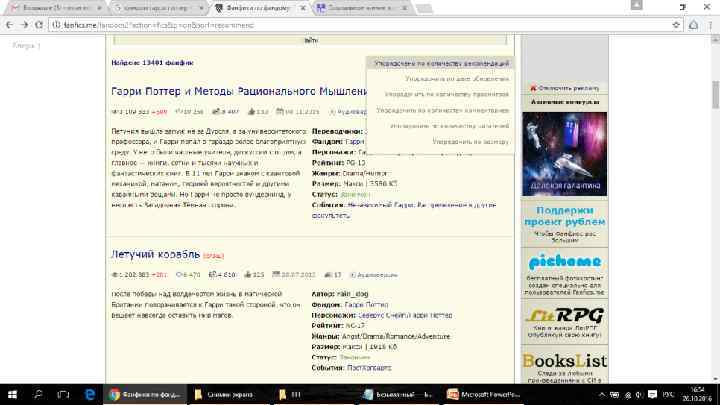This screenshot has width=720, height=405.
Task: Open the 'Снимки экрана' folder taskbar window
Action: click(x=228, y=394)
